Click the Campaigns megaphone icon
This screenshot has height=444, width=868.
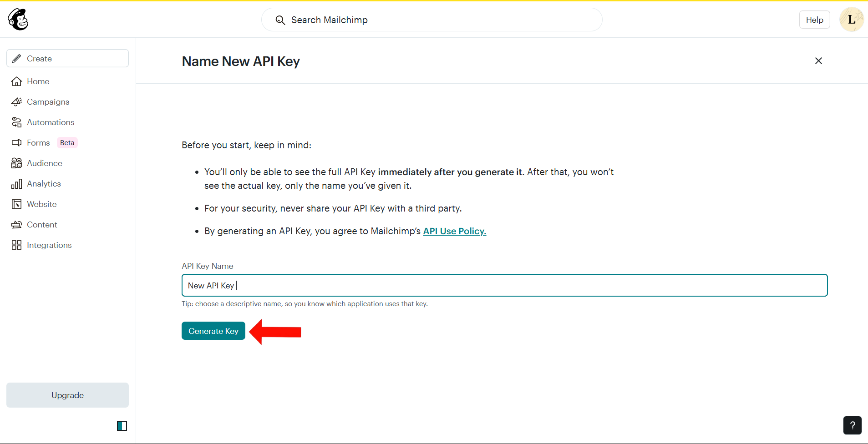17,102
